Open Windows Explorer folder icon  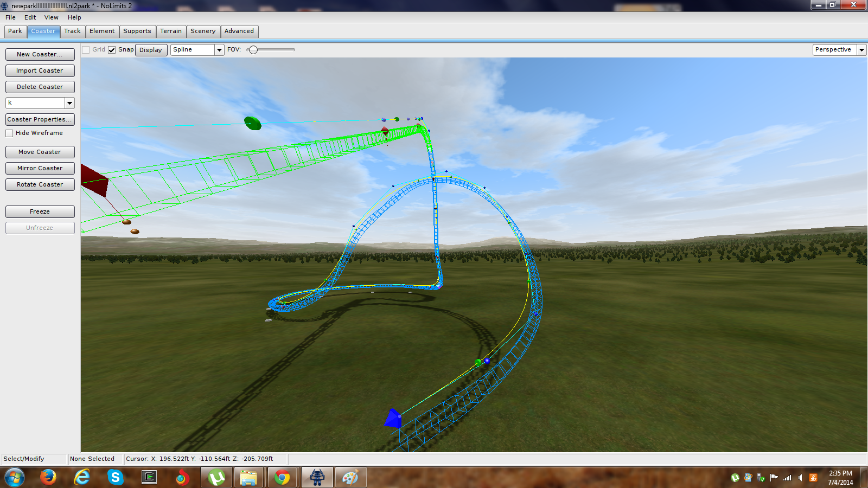click(x=248, y=477)
